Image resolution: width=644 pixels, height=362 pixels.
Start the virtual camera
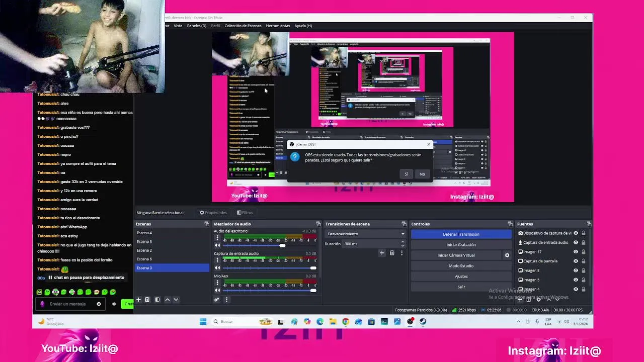click(x=456, y=255)
